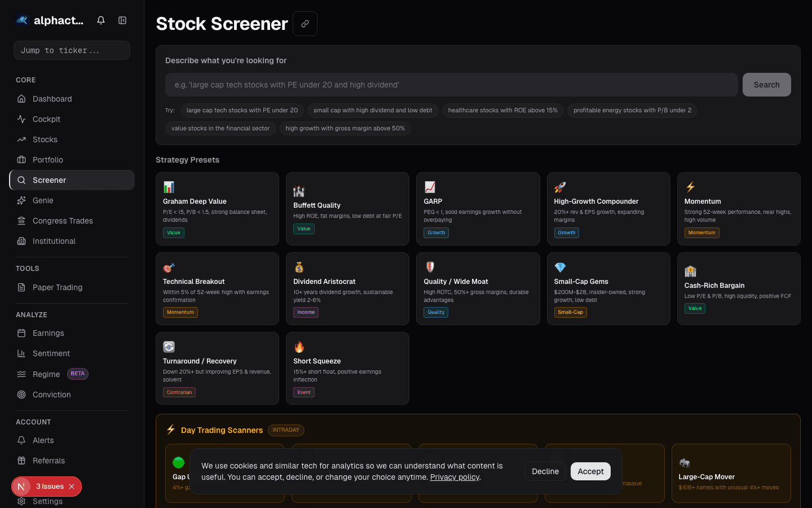Copy the Stock Screener share link icon

(x=305, y=24)
